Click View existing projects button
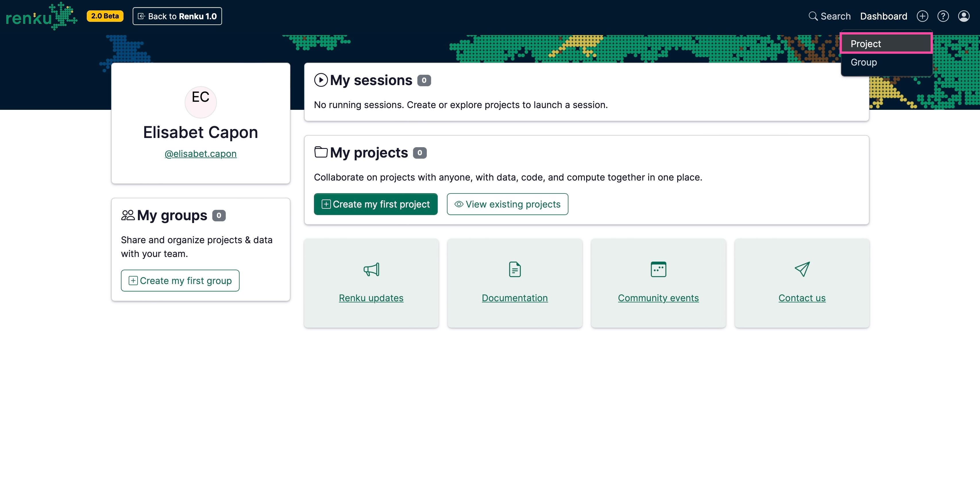The height and width of the screenshot is (495, 980). (x=508, y=204)
